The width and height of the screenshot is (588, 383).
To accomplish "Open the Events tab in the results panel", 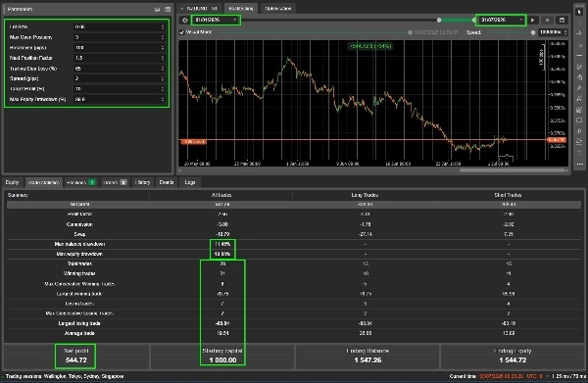I will [x=167, y=182].
